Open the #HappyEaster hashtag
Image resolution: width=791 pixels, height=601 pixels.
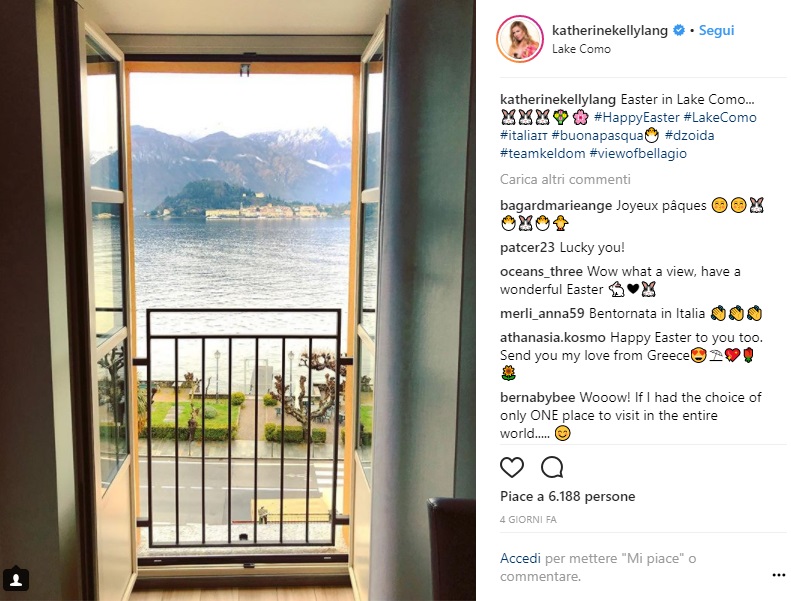click(x=637, y=118)
